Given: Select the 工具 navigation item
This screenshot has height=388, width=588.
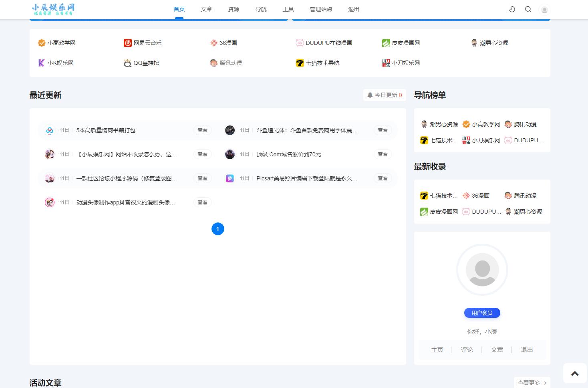Looking at the screenshot, I should [288, 9].
